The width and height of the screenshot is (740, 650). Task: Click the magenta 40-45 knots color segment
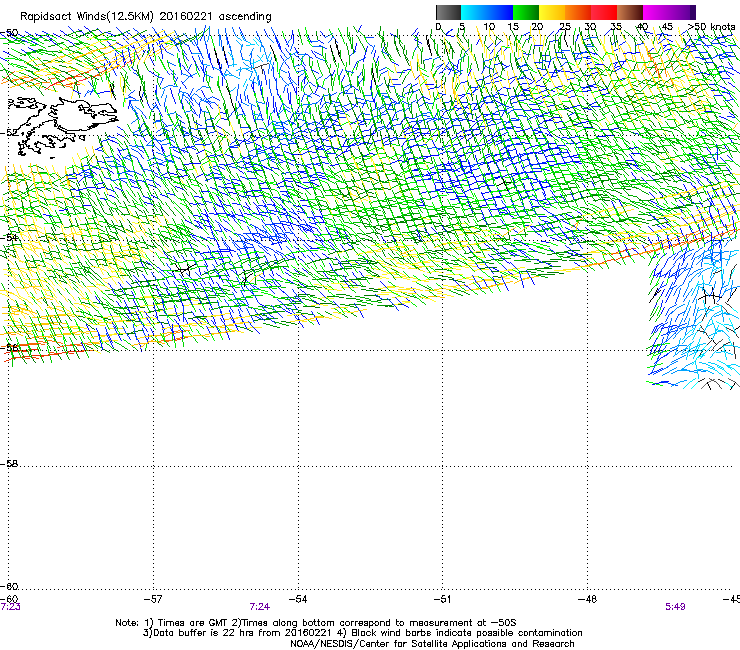click(x=656, y=12)
